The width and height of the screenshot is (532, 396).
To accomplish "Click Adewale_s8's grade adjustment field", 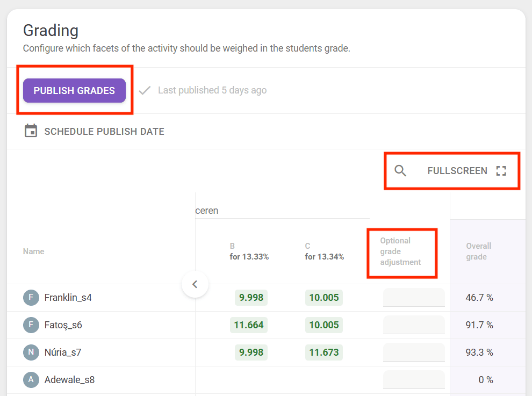I will click(x=414, y=380).
